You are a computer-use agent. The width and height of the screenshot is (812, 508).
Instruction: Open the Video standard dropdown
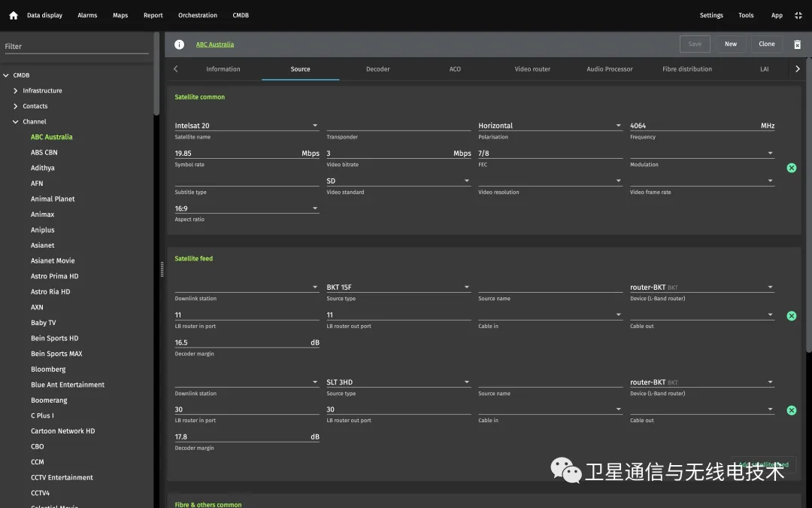pos(398,181)
